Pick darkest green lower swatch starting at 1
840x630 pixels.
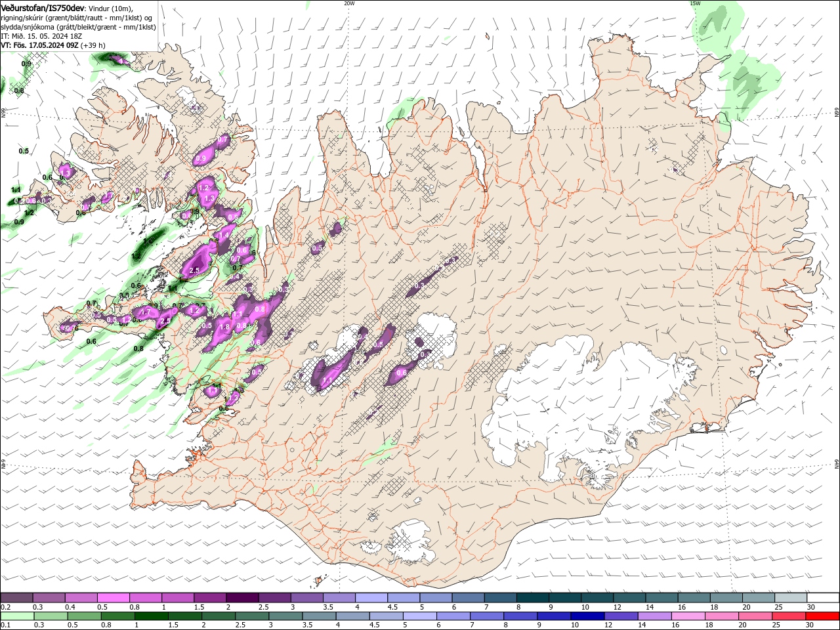coord(151,616)
